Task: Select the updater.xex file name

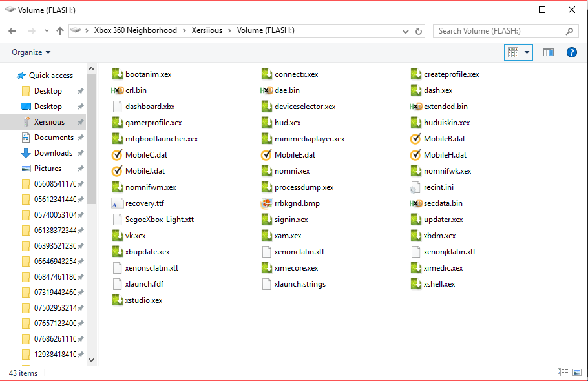Action: (443, 220)
